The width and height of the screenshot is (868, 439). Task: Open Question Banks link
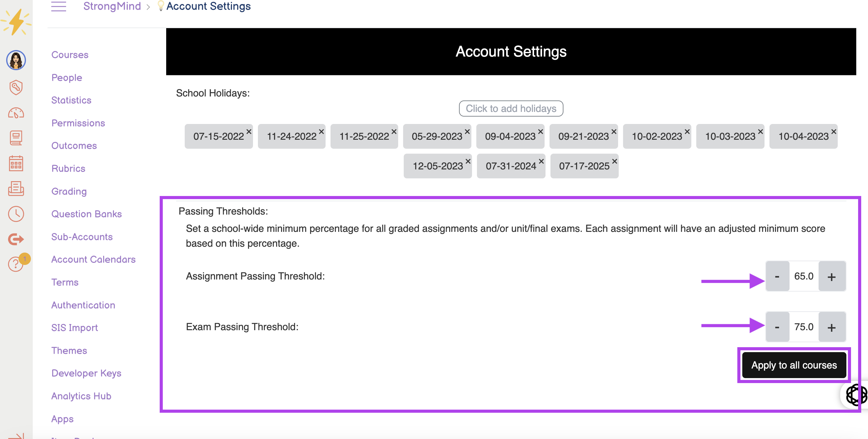pos(86,214)
